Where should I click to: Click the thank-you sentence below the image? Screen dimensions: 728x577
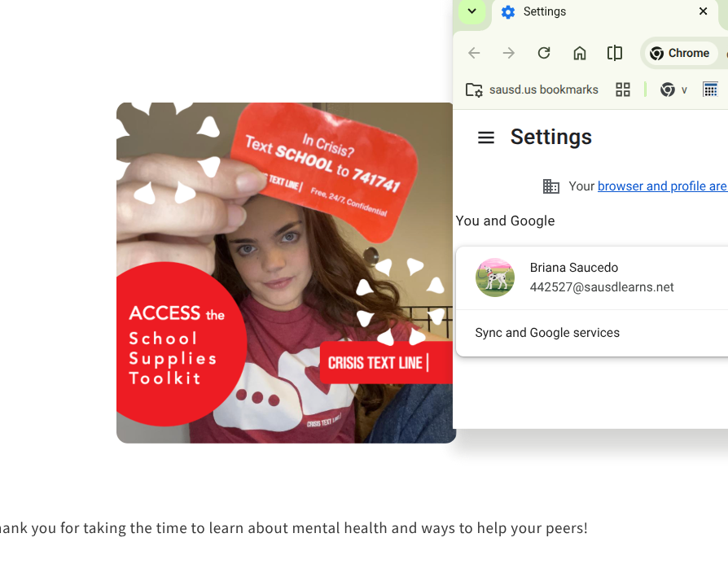click(x=293, y=528)
